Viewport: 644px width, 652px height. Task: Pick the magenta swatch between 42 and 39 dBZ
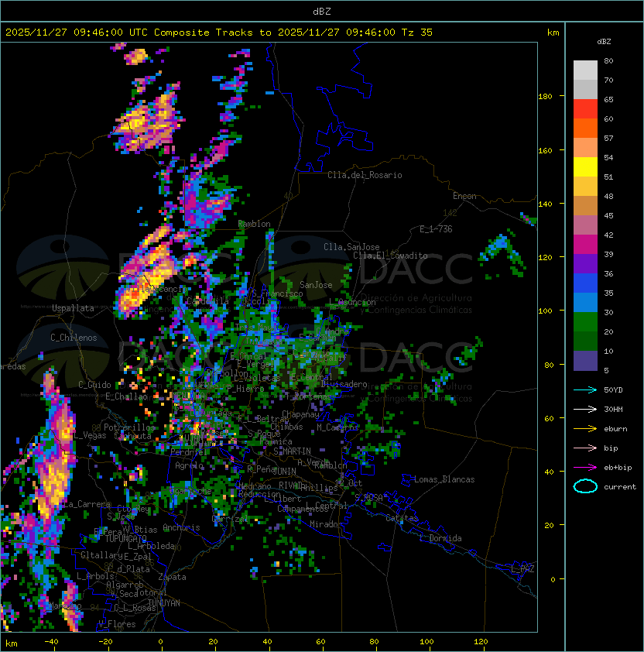pos(585,245)
